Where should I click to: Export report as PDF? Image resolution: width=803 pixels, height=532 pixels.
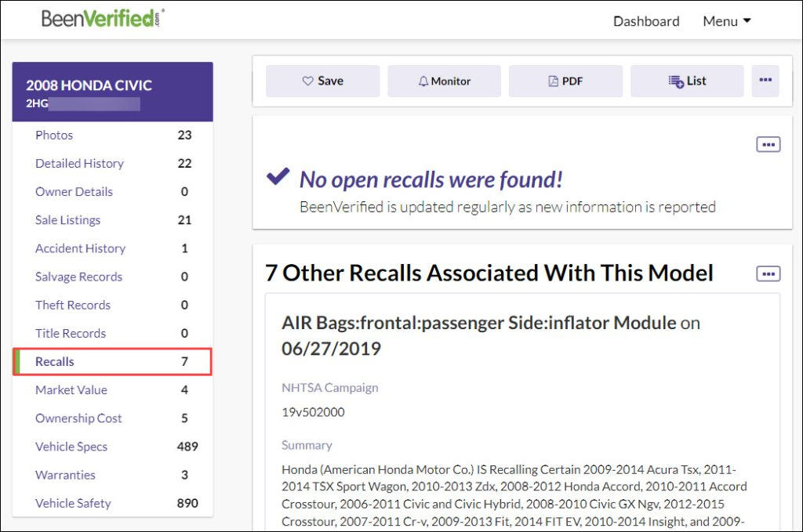[565, 81]
